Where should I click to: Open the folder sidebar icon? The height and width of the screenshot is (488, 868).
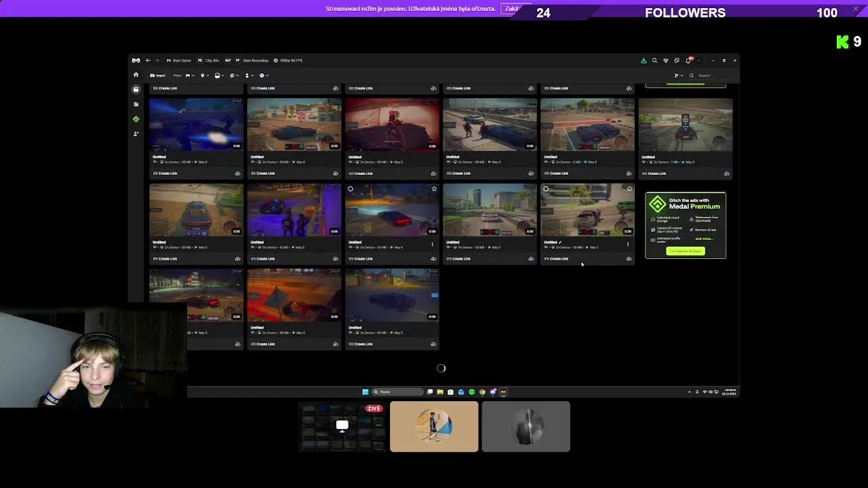click(x=136, y=104)
